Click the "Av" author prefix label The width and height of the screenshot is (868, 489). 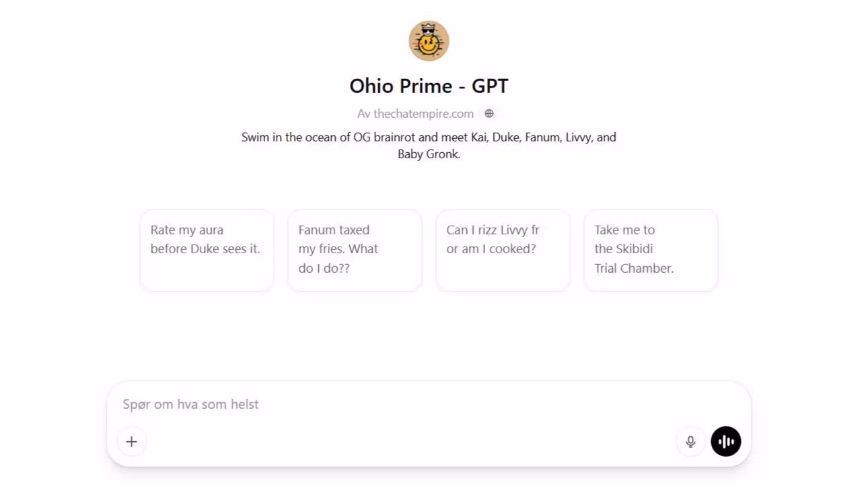(x=364, y=114)
